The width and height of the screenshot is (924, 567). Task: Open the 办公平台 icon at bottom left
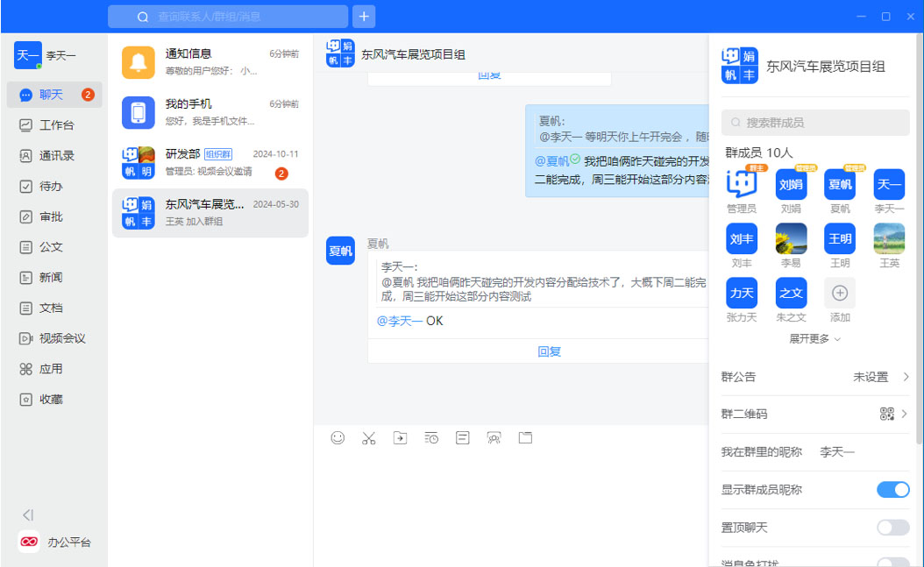tap(29, 542)
